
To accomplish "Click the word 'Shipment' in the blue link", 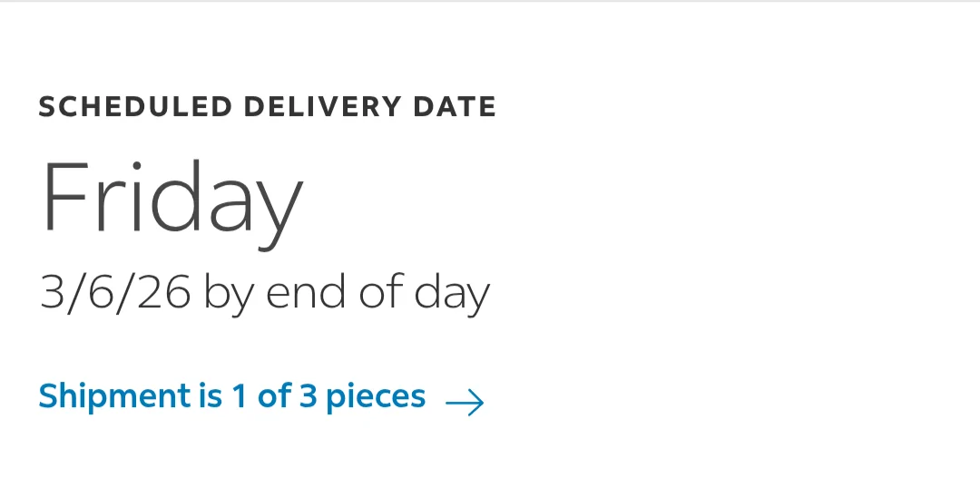I will 115,397.
